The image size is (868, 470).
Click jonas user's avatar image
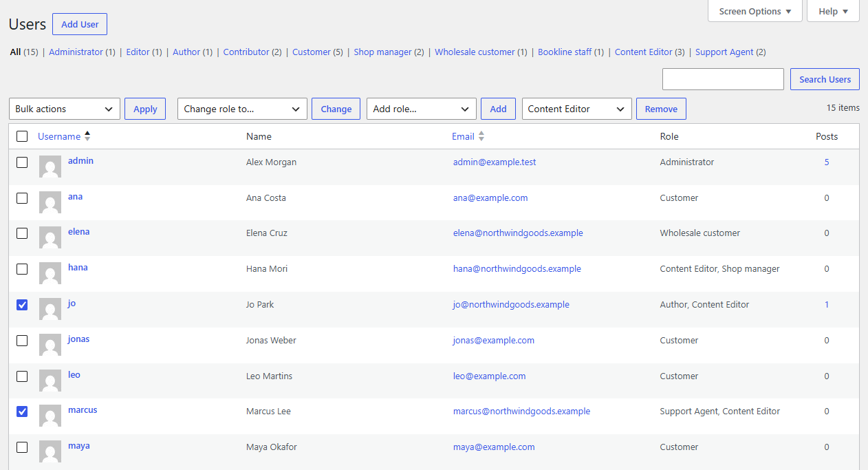[50, 345]
